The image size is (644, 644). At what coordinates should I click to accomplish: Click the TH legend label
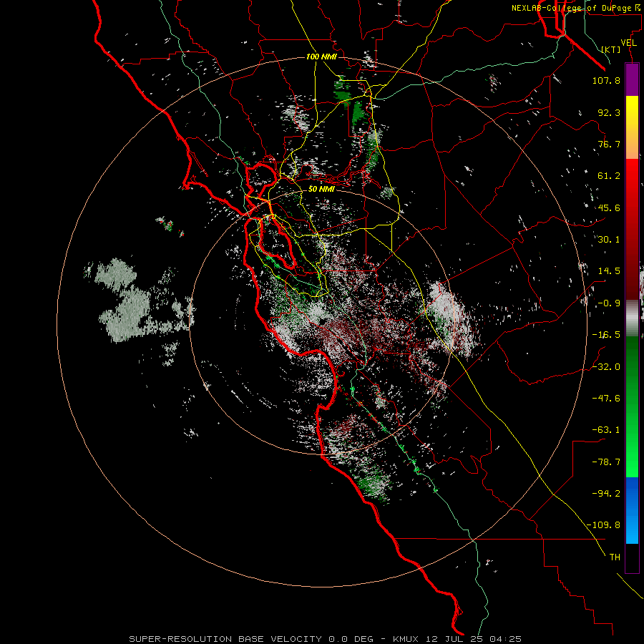pos(615,557)
